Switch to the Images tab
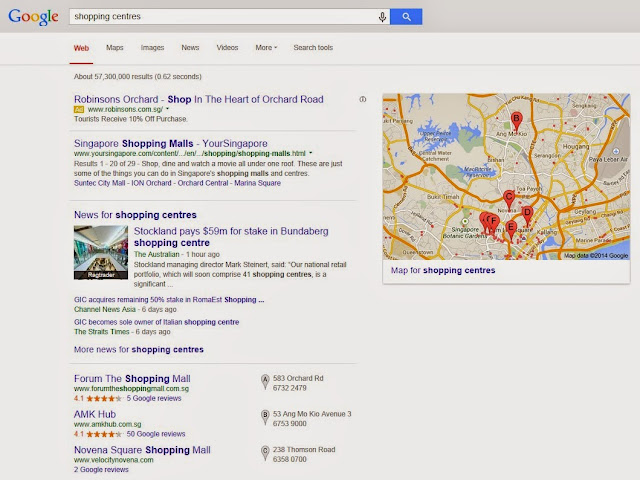The height and width of the screenshot is (480, 640). point(152,48)
